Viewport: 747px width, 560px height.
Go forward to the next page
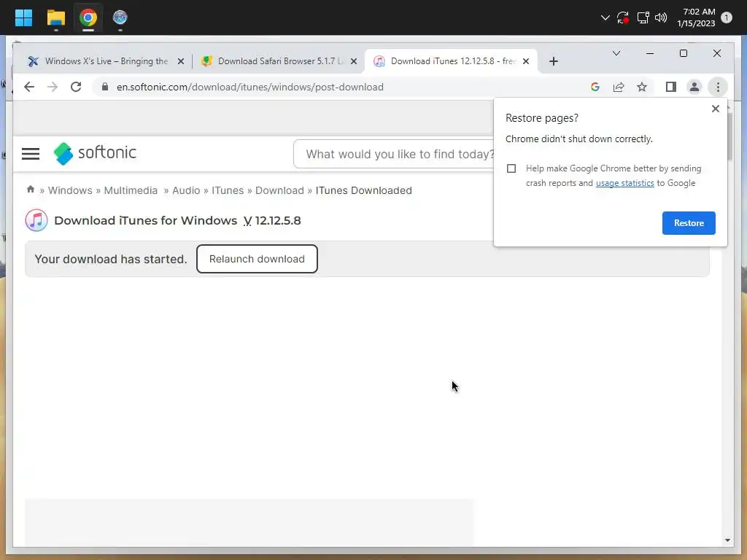[53, 87]
